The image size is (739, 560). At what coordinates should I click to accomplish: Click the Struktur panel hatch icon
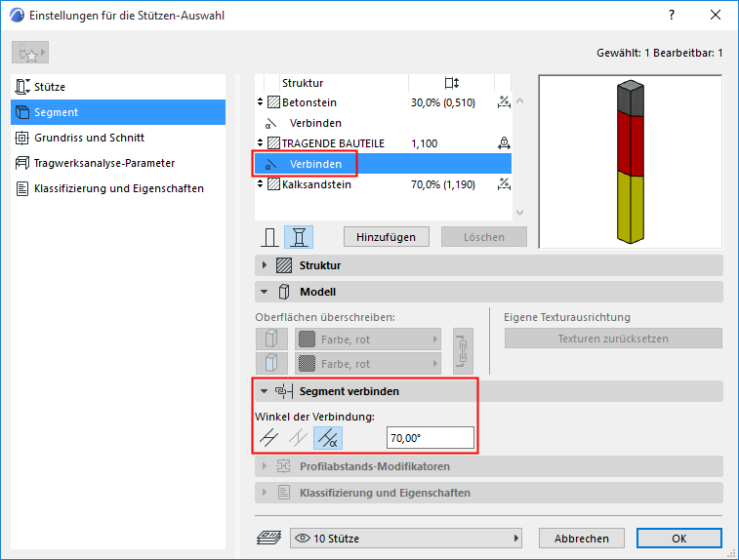(x=284, y=265)
